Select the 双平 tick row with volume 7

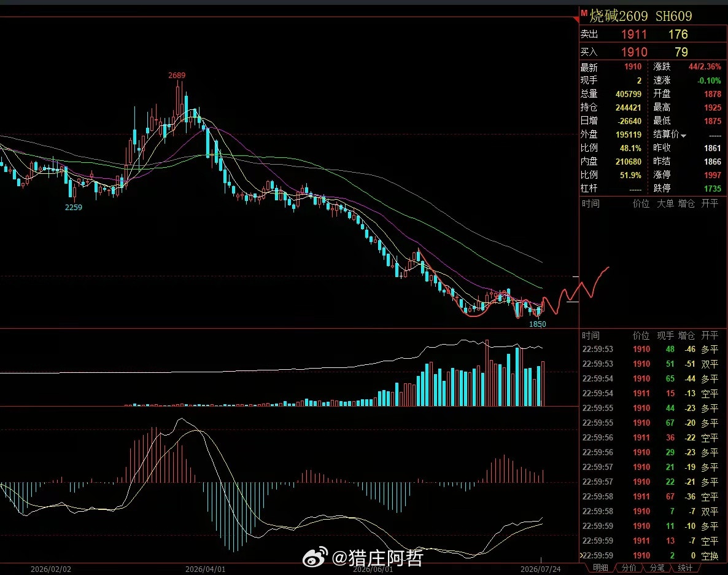(x=651, y=511)
